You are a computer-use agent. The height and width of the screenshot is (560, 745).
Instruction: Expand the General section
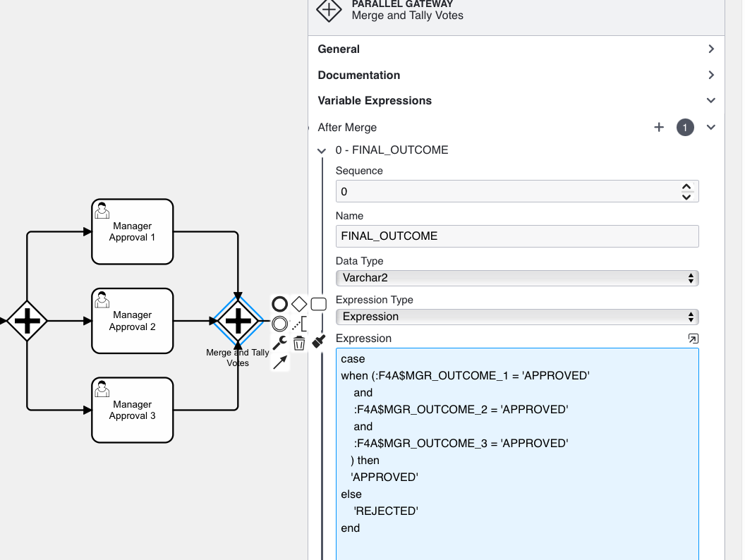click(710, 49)
